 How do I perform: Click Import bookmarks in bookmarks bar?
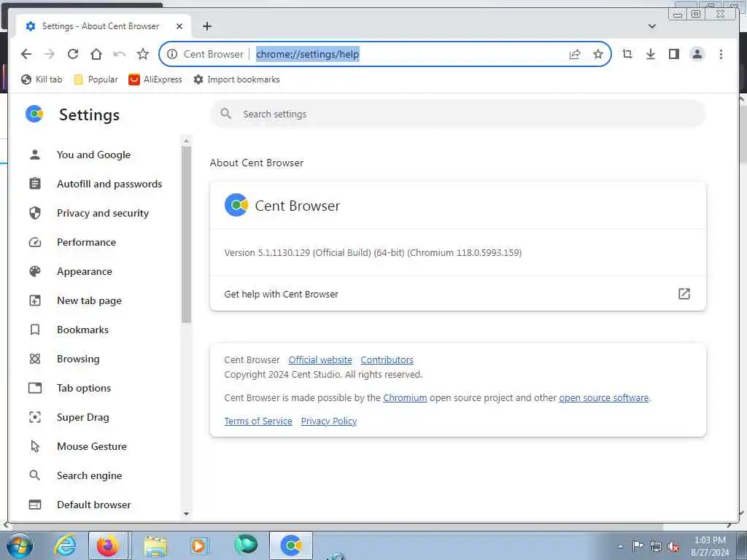coord(237,79)
